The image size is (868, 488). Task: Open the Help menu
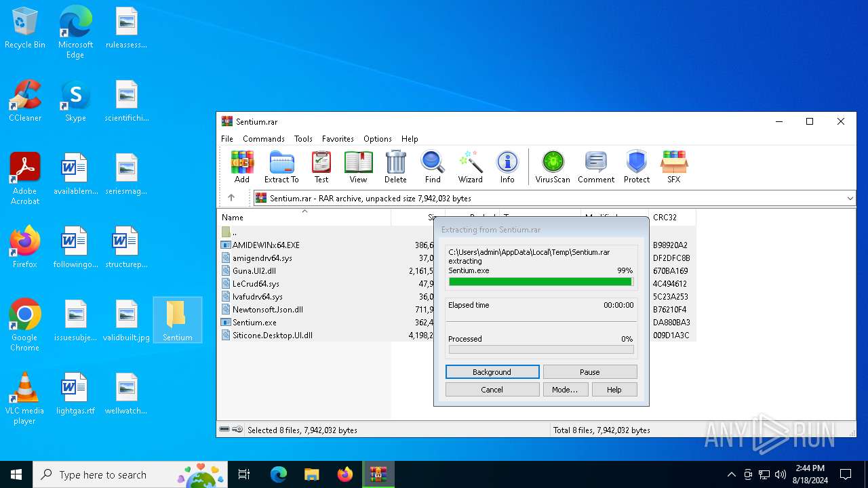pyautogui.click(x=410, y=138)
